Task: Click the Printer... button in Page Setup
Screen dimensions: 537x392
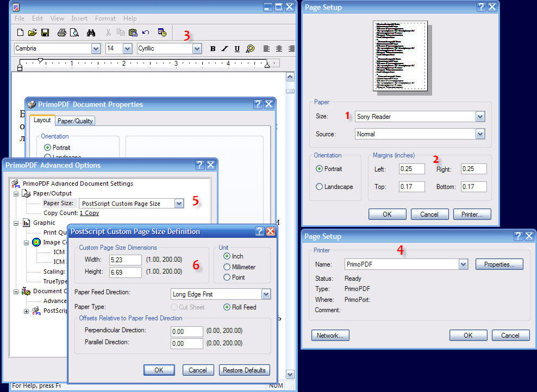Action: (x=472, y=214)
